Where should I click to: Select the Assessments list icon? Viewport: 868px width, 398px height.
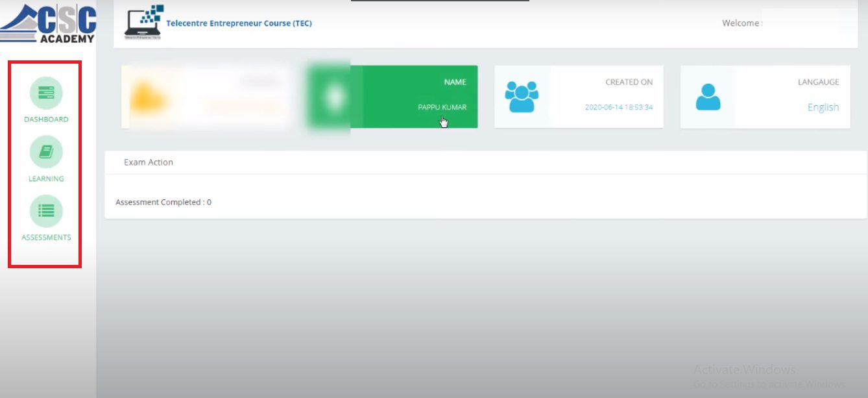pos(45,210)
